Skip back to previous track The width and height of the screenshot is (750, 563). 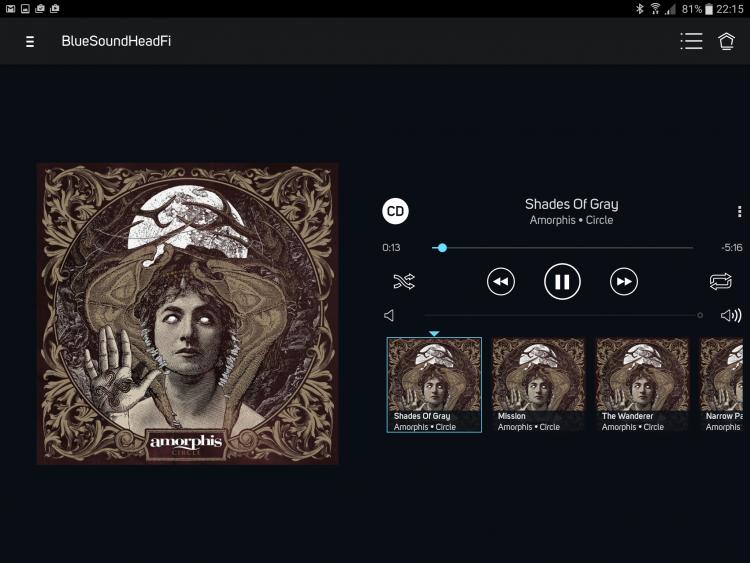[501, 282]
